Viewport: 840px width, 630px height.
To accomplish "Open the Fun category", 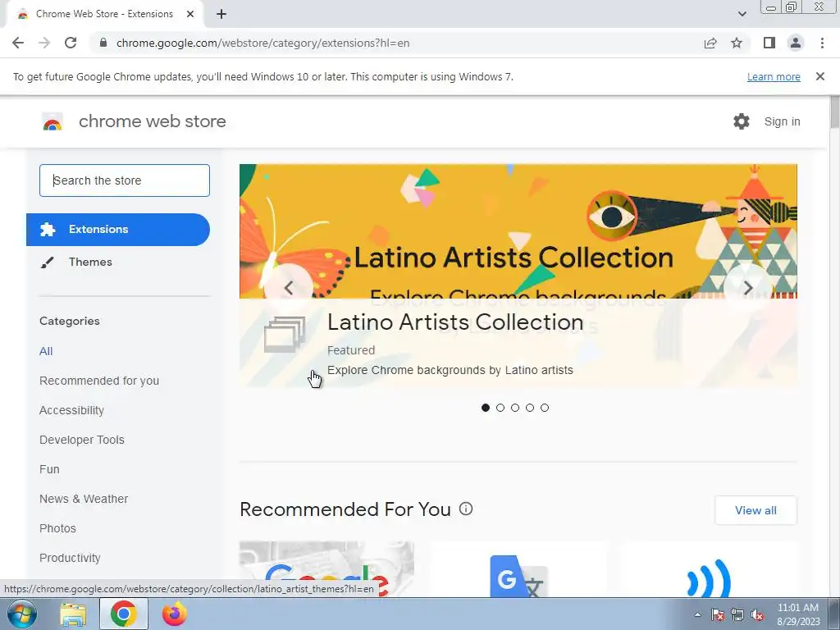I will [49, 469].
